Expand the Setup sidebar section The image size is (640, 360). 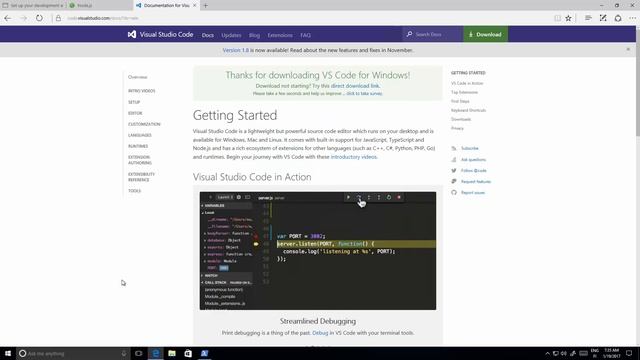pos(134,102)
